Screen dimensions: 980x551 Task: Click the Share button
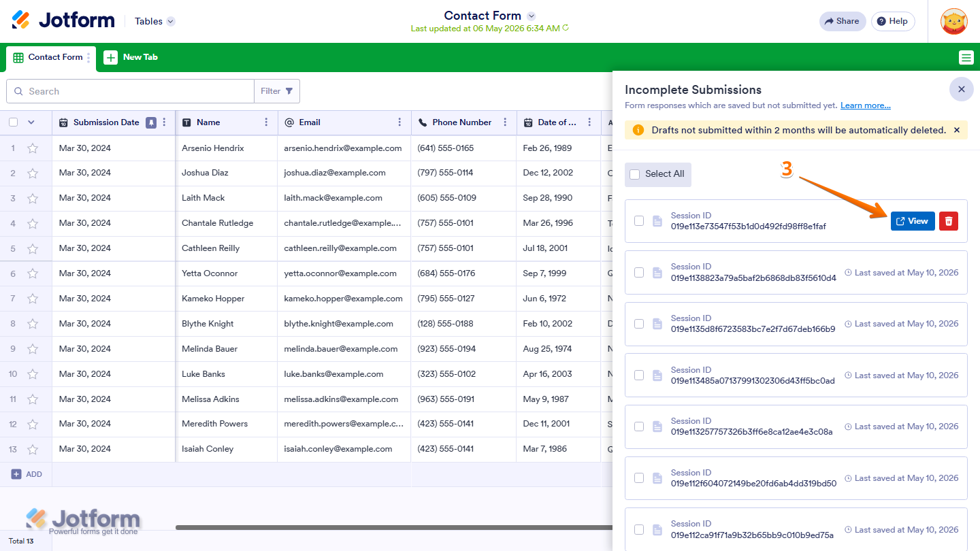(843, 21)
